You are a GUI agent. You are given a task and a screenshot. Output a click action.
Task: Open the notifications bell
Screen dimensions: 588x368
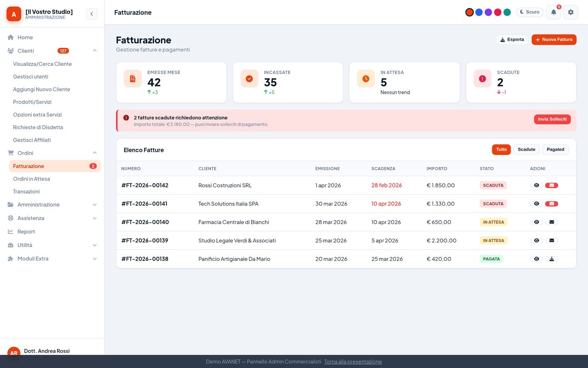tap(554, 12)
